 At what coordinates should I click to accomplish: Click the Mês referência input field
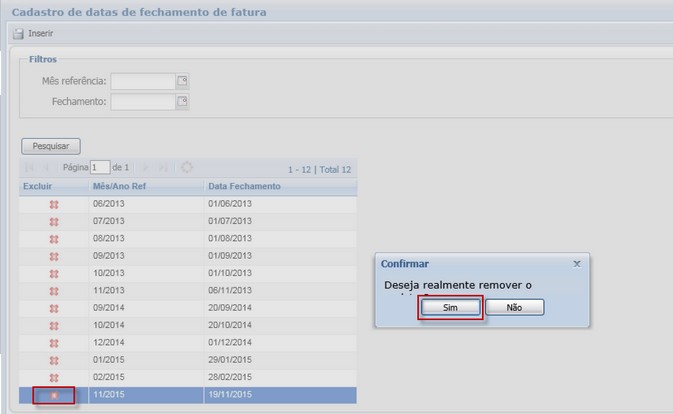point(143,81)
